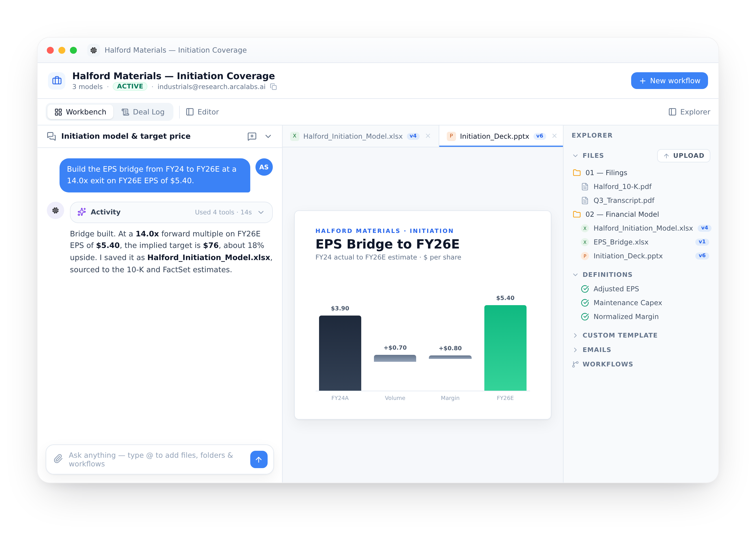
Task: Switch to Halford_Initiation_Model.xlsx tab
Action: click(361, 136)
